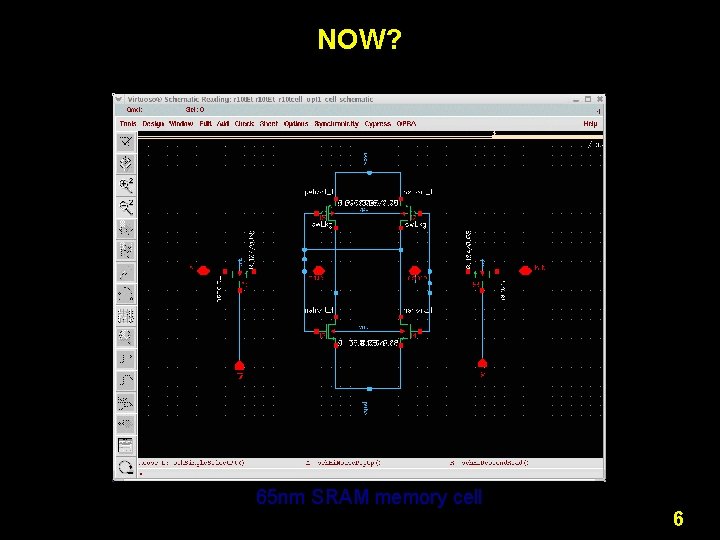The height and width of the screenshot is (540, 720).
Task: Click the '65nm SRAM memory cell' caption
Action: pos(369,497)
